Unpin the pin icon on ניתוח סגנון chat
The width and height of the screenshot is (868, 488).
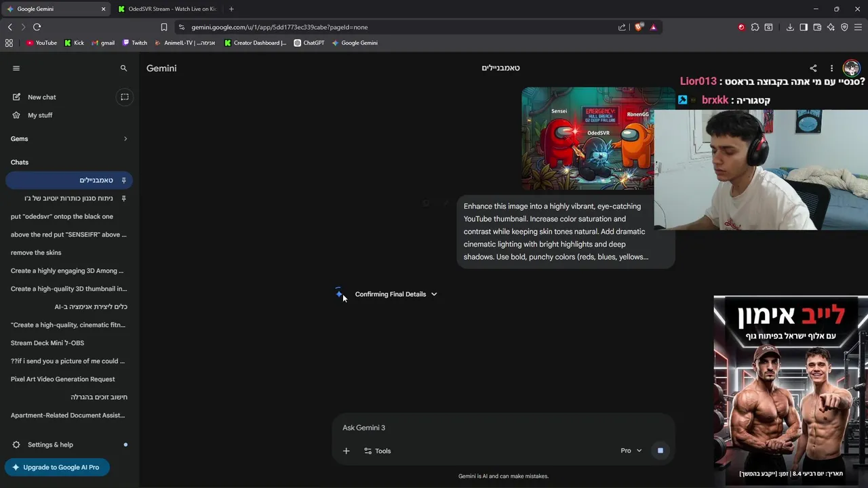coord(123,199)
